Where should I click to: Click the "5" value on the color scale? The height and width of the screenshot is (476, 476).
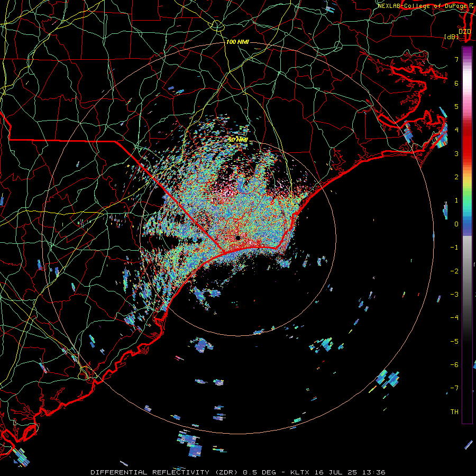point(456,106)
